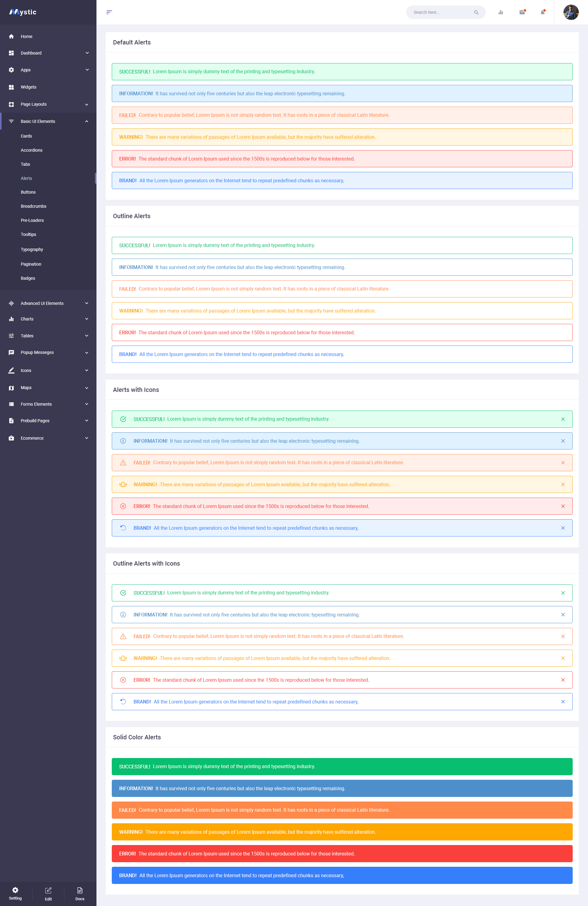The image size is (588, 906).
Task: Click the hamburger menu toggle icon
Action: (x=109, y=12)
